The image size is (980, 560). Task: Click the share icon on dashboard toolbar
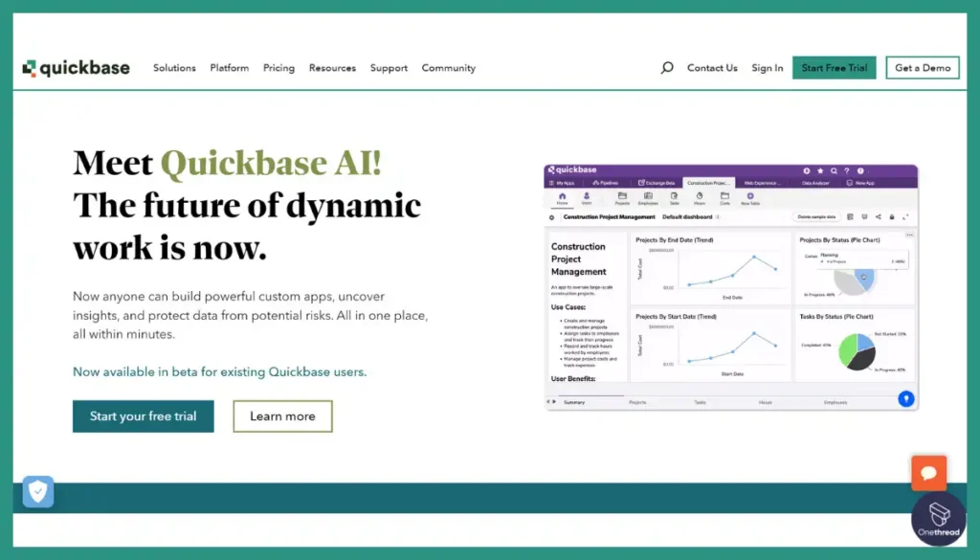click(x=879, y=217)
